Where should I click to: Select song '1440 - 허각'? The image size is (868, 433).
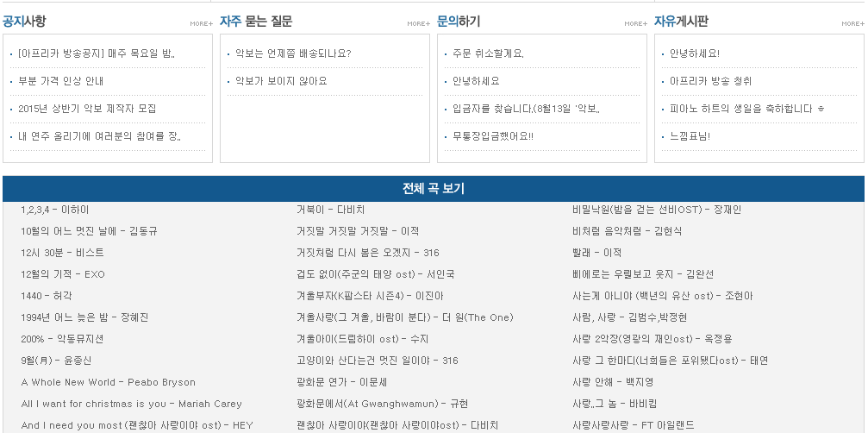point(47,296)
